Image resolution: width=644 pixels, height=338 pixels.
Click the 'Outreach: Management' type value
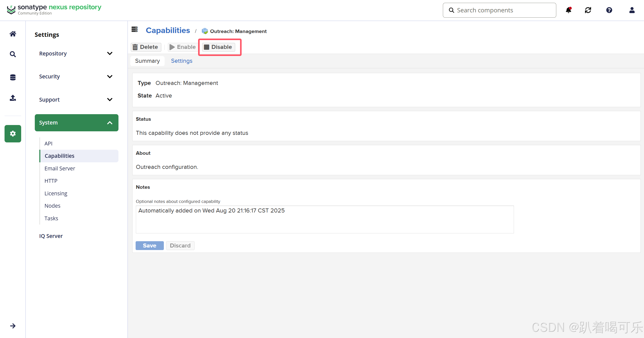[187, 83]
